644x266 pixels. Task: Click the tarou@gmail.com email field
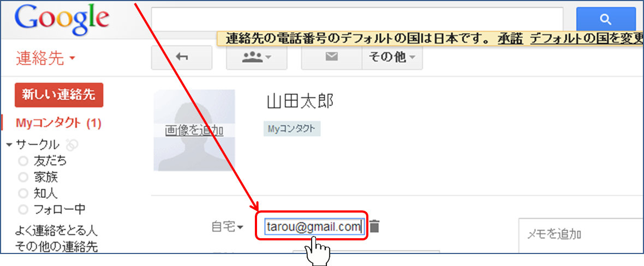click(313, 226)
